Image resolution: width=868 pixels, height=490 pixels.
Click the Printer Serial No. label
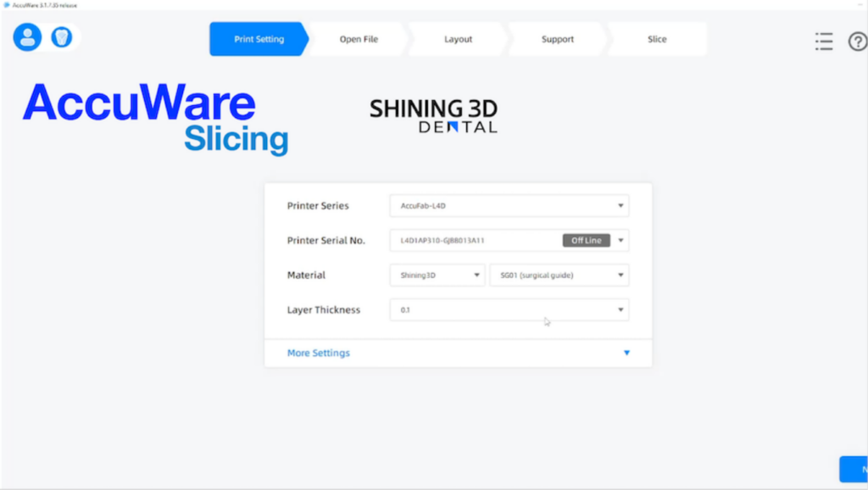tap(326, 240)
